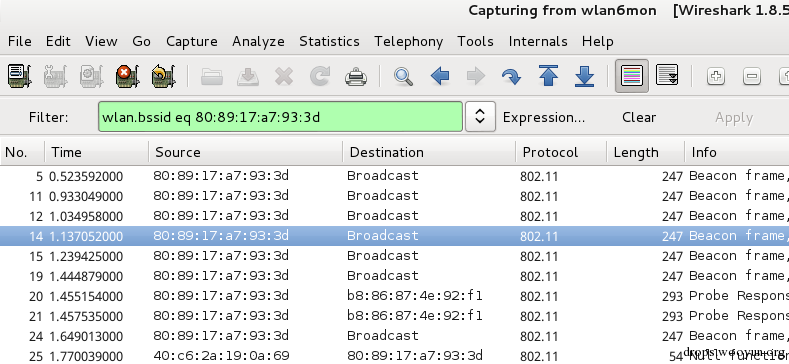Sort by the Destination column header
Viewport: 789px width, 364px height.
pos(429,152)
